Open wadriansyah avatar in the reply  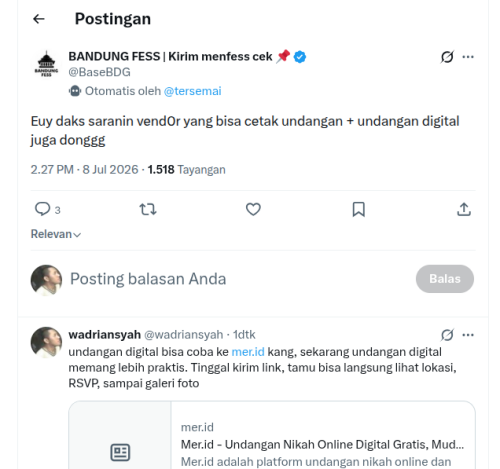[x=46, y=342]
